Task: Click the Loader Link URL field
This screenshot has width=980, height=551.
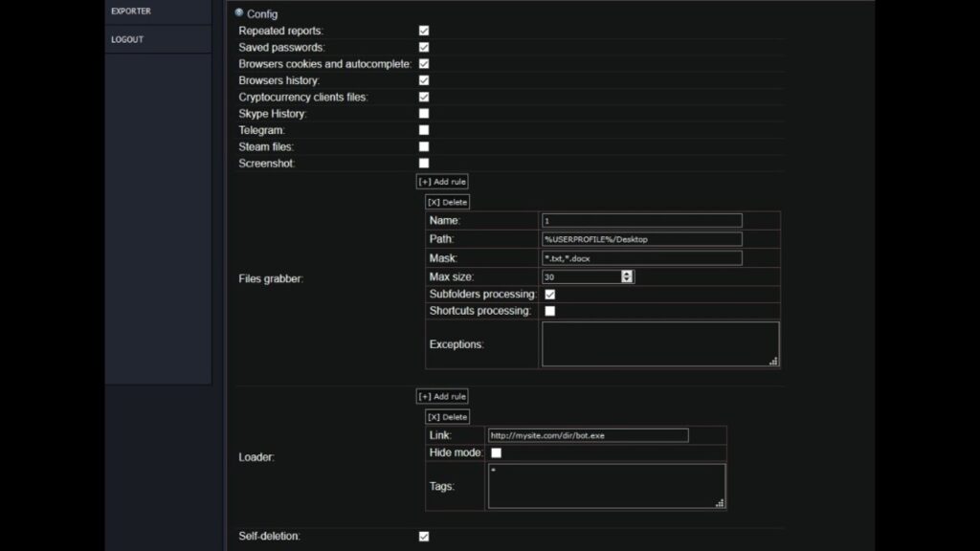Action: tap(589, 435)
